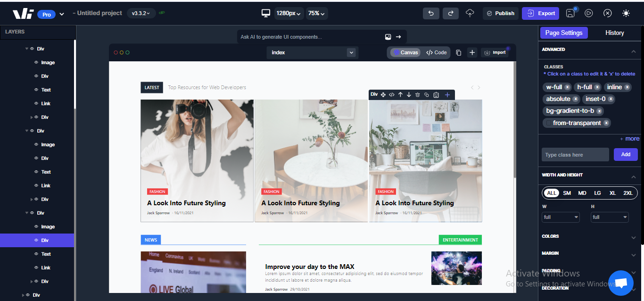Open the index page selector

point(313,52)
